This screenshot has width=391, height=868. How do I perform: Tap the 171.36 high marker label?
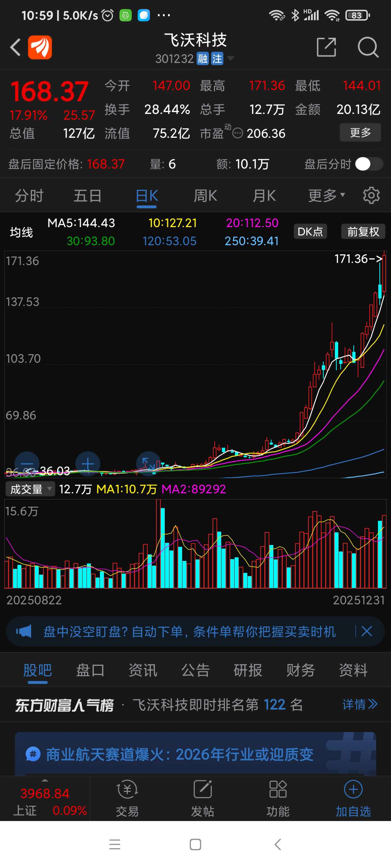tap(358, 259)
